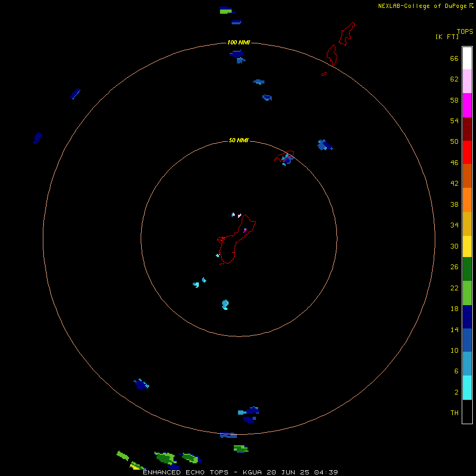Viewport: 476px width, 476px height.
Task: Click the navy echo cell in southwest
Action: click(141, 385)
